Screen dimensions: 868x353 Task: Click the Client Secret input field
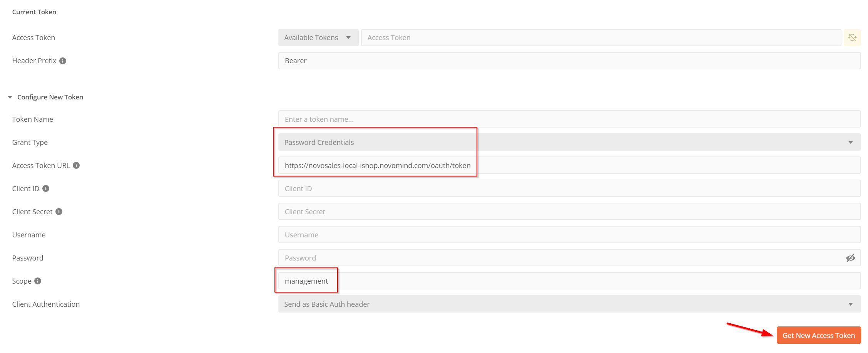pos(569,212)
